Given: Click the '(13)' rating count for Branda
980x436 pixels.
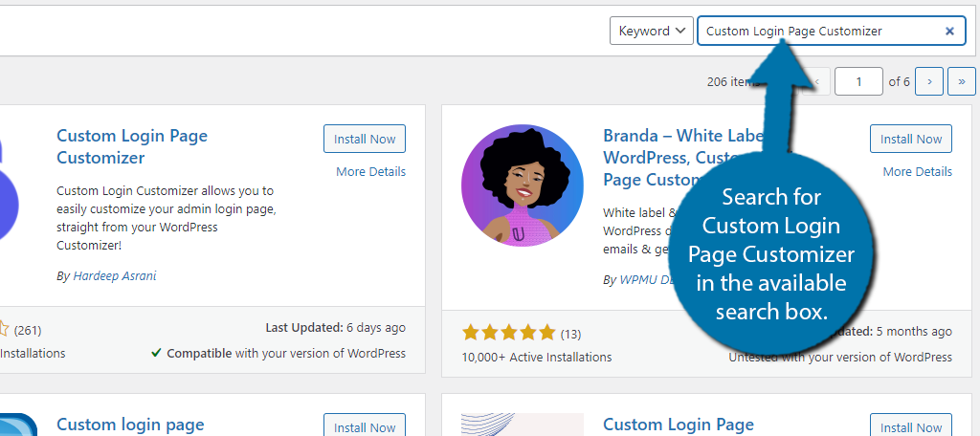Looking at the screenshot, I should [570, 335].
